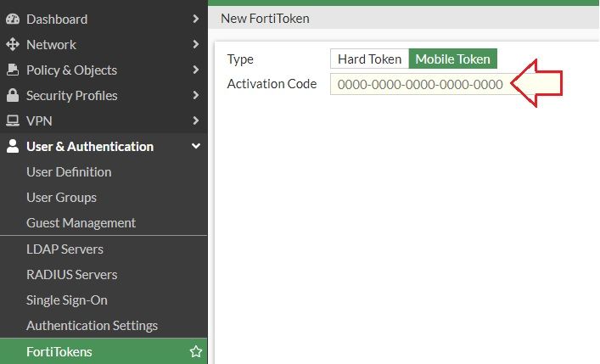Screen dimensions: 600x364
Task: Open the User Groups page
Action: [x=61, y=197]
